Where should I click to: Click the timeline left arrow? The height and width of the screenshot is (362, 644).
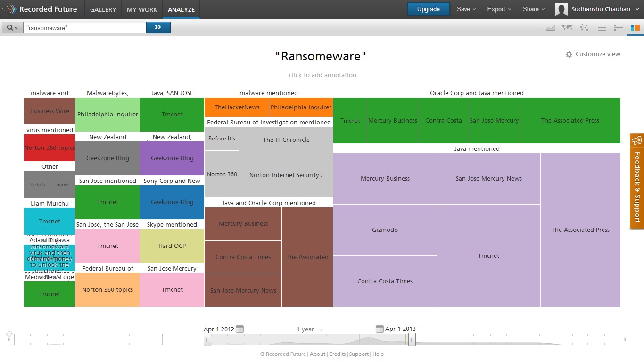pos(9,339)
